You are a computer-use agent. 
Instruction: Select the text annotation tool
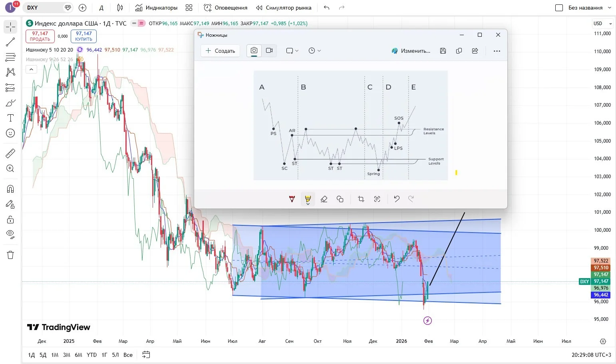pos(10,118)
